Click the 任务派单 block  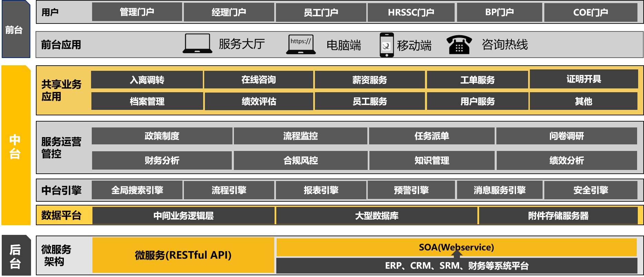(x=432, y=136)
